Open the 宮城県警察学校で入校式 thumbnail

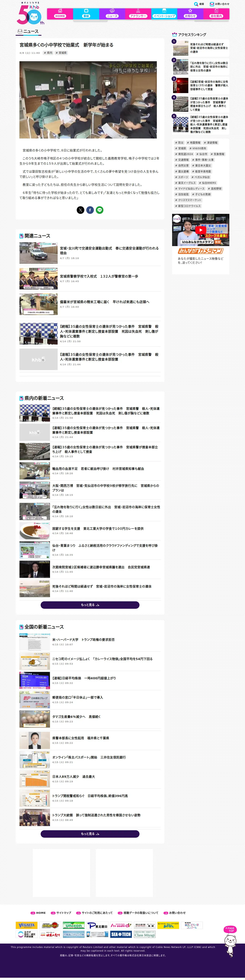pos(38,279)
